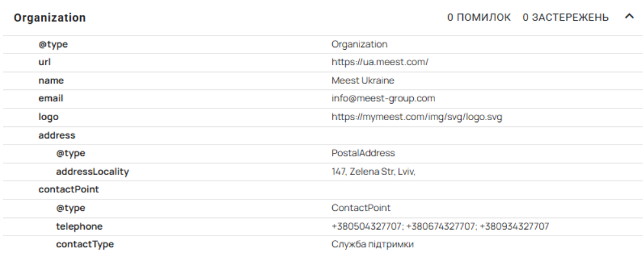
Task: Click the Organization heading
Action: pos(50,17)
